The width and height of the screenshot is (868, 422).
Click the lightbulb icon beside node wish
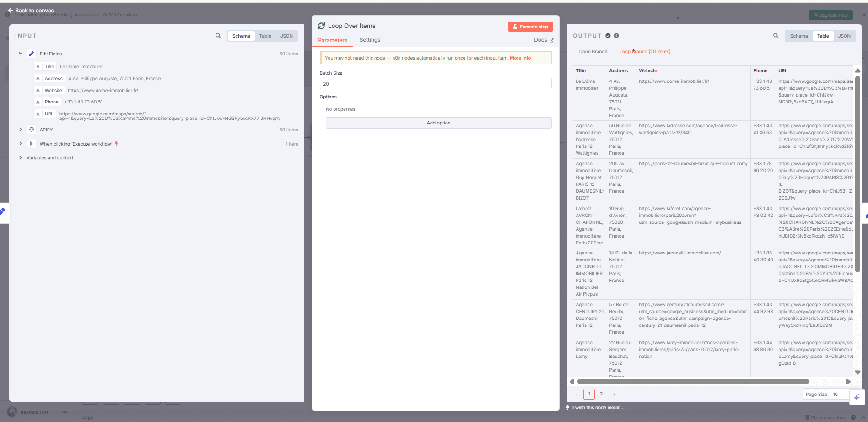[568, 407]
